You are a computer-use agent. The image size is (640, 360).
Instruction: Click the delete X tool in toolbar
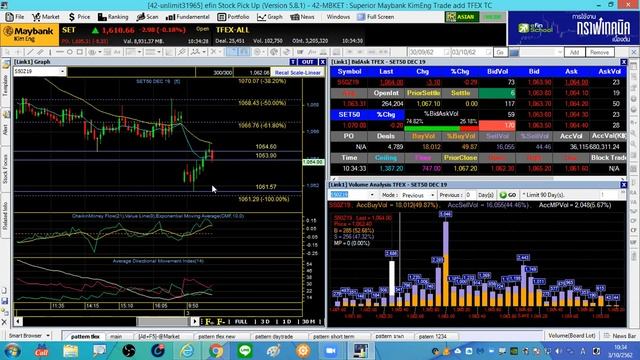[213, 52]
